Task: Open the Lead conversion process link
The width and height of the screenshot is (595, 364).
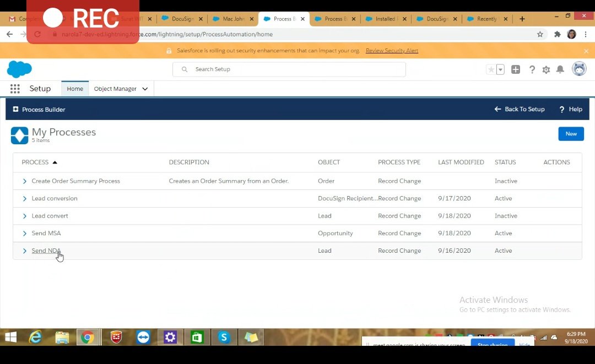Action: (x=54, y=198)
